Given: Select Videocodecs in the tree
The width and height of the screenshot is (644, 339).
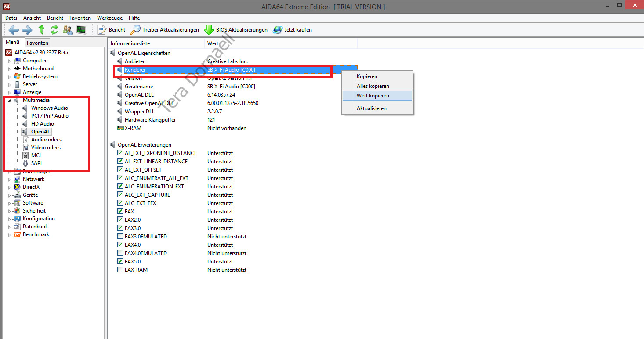Looking at the screenshot, I should (x=46, y=148).
